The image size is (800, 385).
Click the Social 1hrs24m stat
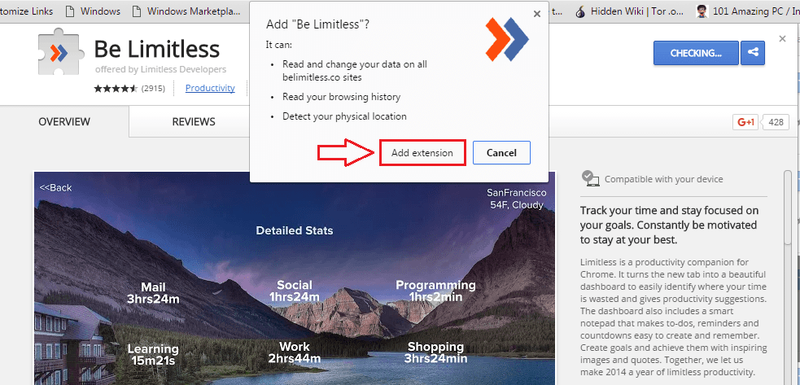click(294, 291)
